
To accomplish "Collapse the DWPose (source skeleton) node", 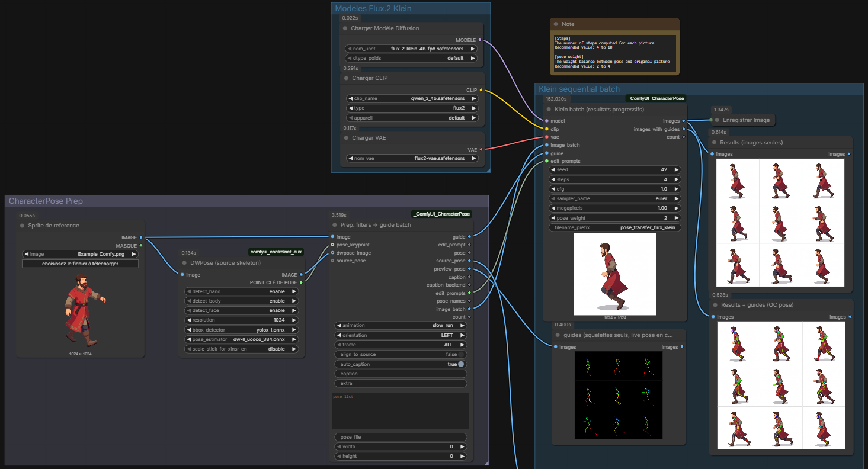I will 184,263.
